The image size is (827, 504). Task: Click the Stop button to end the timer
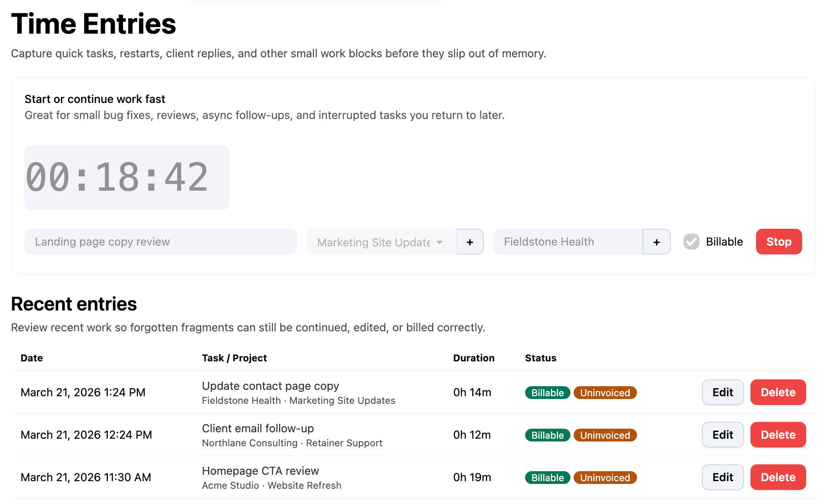pyautogui.click(x=778, y=242)
